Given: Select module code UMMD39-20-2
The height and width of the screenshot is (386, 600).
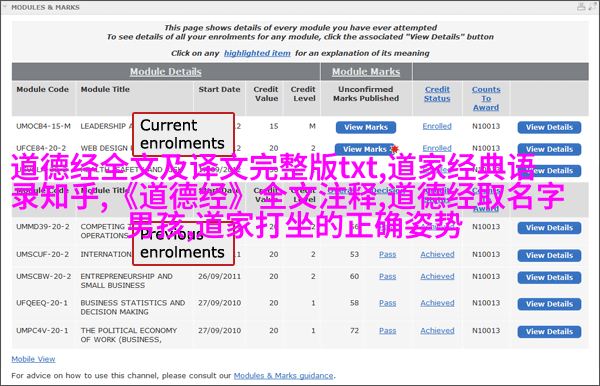Looking at the screenshot, I should coord(42,227).
